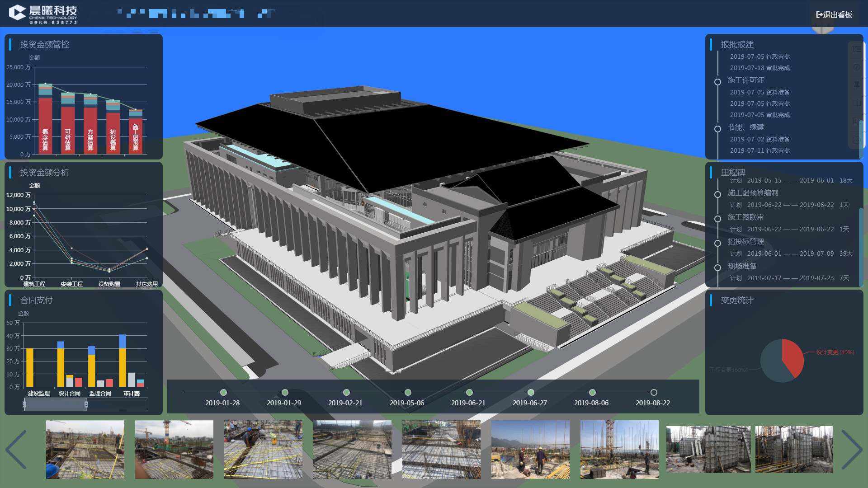Select the 2019-05-06 timeline point
This screenshot has height=488, width=868.
click(x=408, y=393)
